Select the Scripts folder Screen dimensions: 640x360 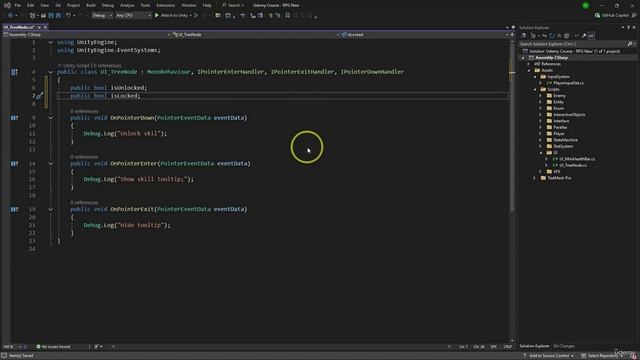[x=553, y=89]
